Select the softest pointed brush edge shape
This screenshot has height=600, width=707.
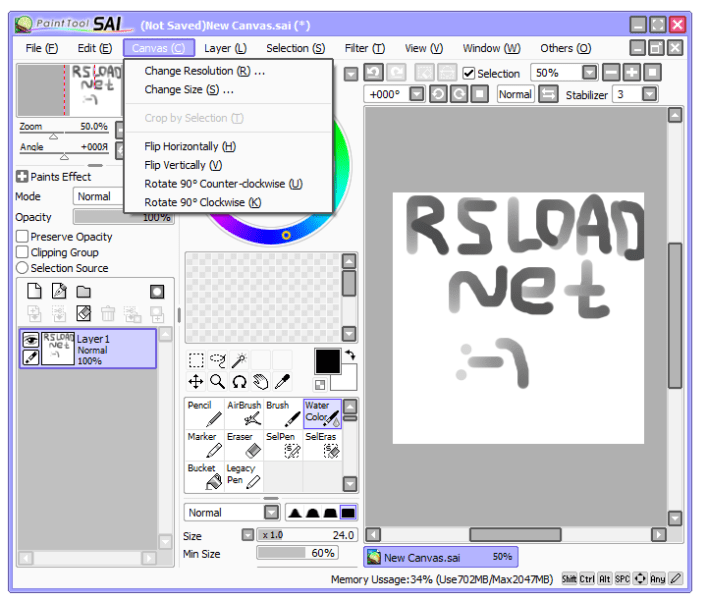click(295, 513)
